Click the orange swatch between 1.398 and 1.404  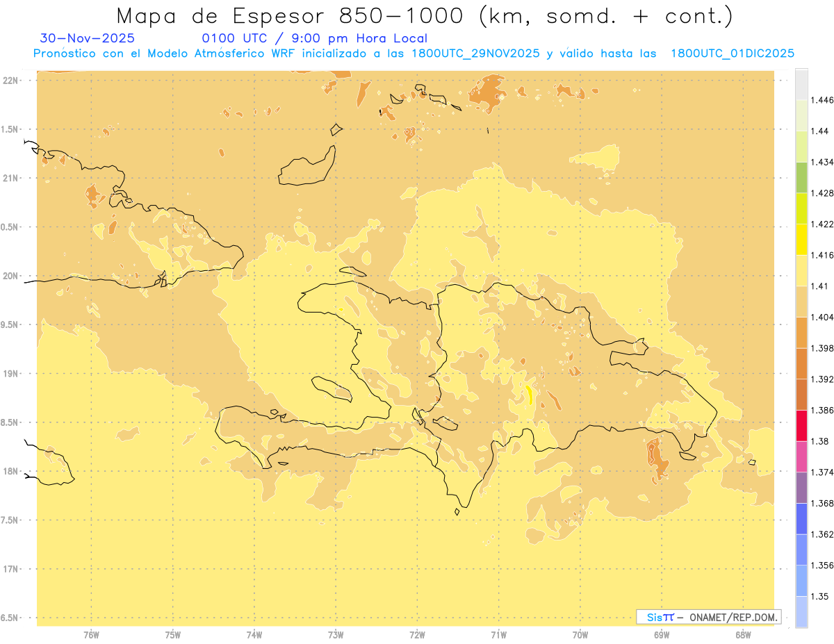coord(801,332)
